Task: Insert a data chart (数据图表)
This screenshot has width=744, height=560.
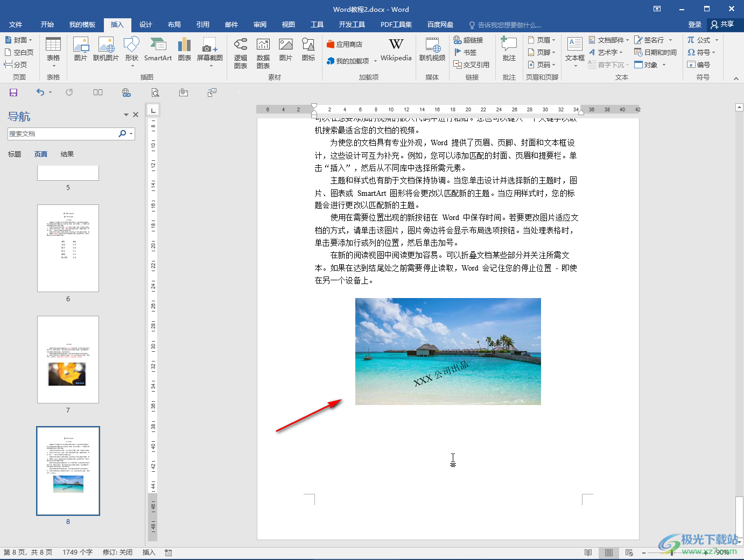Action: click(263, 53)
